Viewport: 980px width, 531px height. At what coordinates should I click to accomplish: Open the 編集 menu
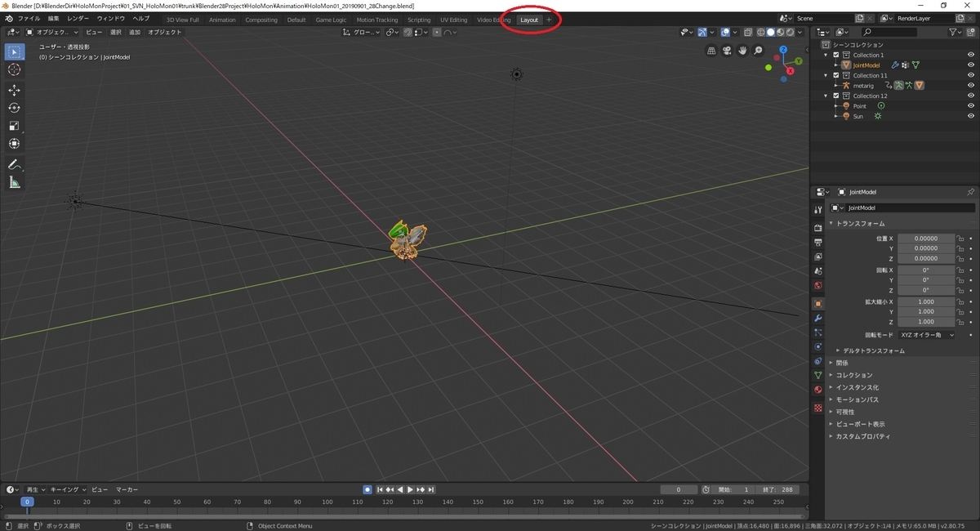(x=53, y=18)
